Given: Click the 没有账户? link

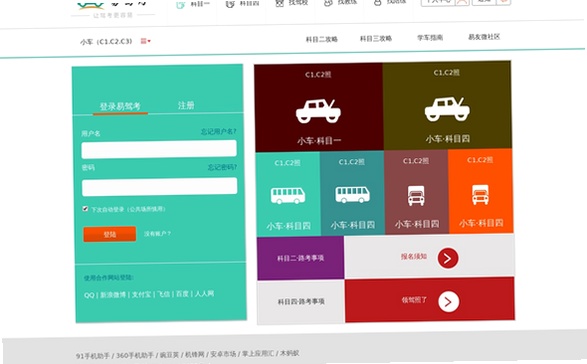Looking at the screenshot, I should coord(158,234).
